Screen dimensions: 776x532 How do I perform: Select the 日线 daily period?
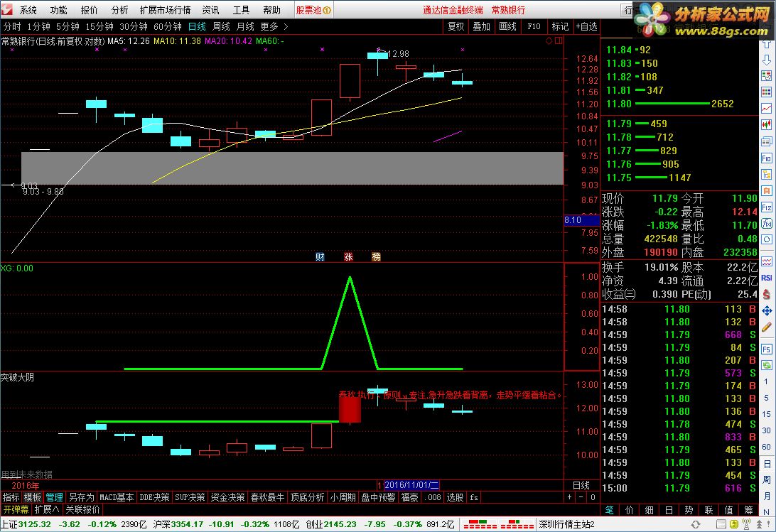click(x=197, y=26)
